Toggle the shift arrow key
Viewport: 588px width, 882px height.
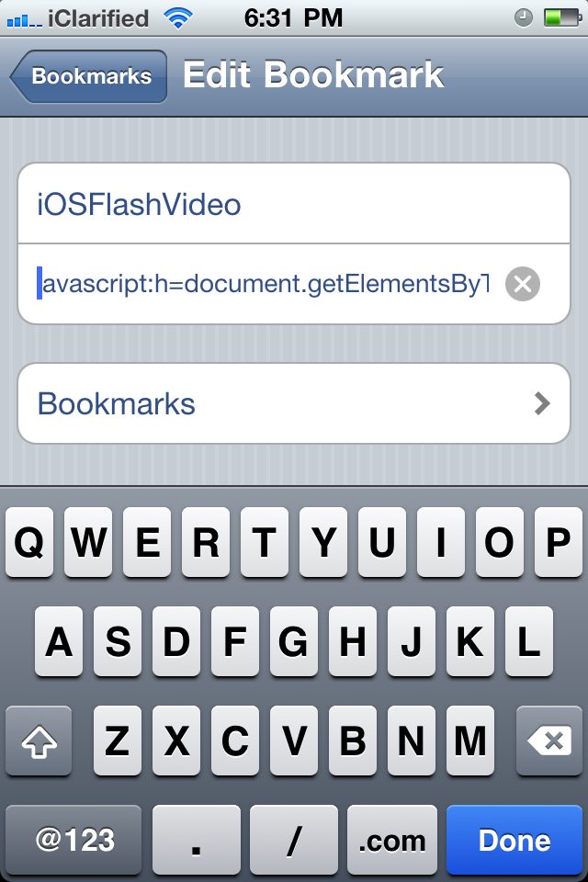click(x=39, y=741)
